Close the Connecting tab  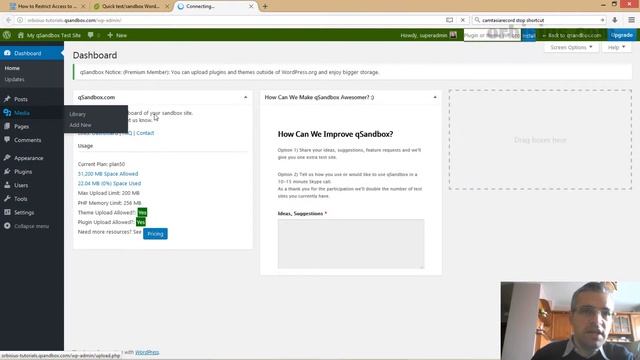pos(251,6)
